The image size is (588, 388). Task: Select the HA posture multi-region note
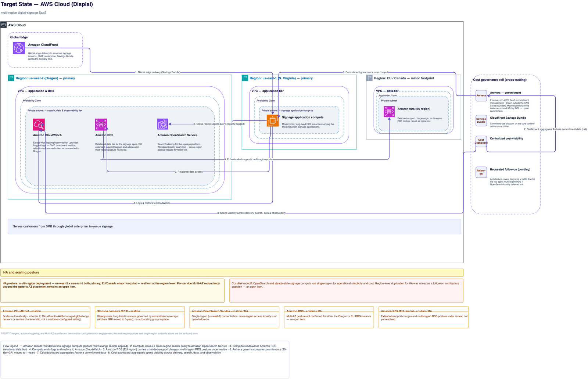(x=112, y=291)
